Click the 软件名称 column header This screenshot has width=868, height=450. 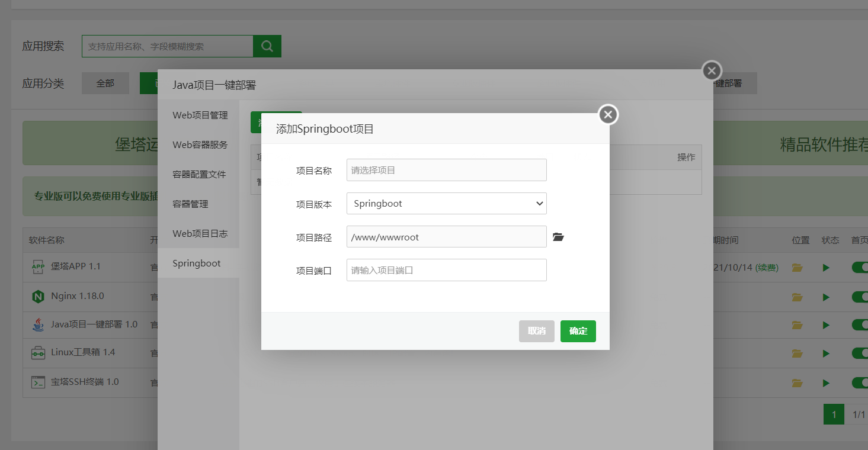47,240
